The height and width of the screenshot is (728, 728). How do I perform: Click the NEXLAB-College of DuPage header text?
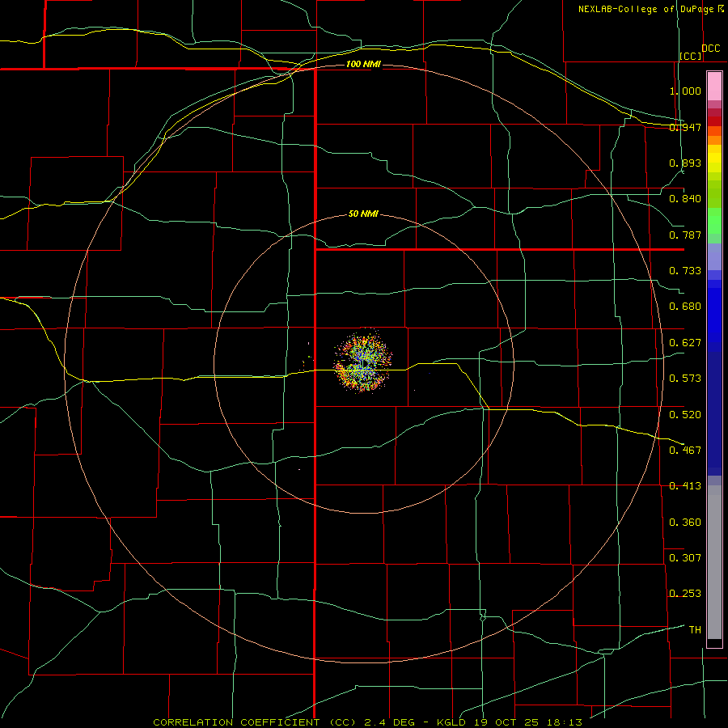click(650, 9)
